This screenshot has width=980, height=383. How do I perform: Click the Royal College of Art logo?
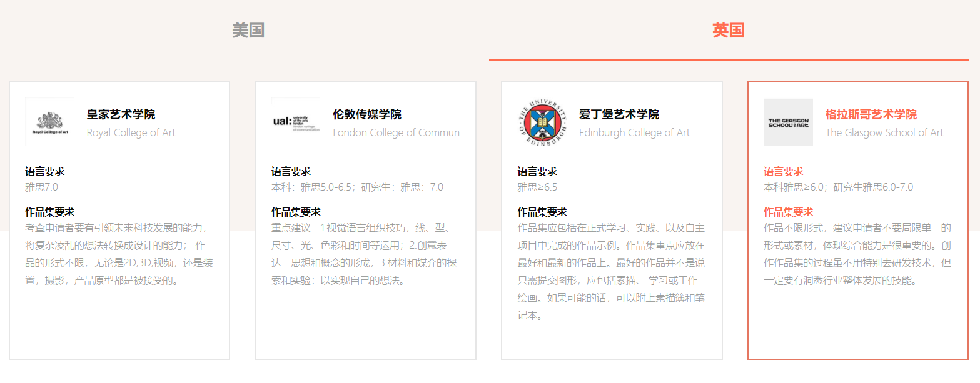(50, 122)
